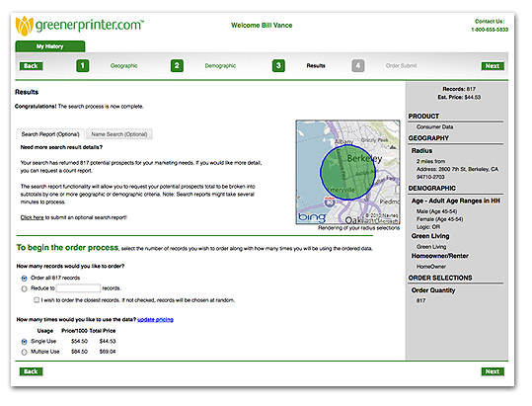Follow the update pricing link
Image resolution: width=532 pixels, height=406 pixels.
(x=155, y=319)
